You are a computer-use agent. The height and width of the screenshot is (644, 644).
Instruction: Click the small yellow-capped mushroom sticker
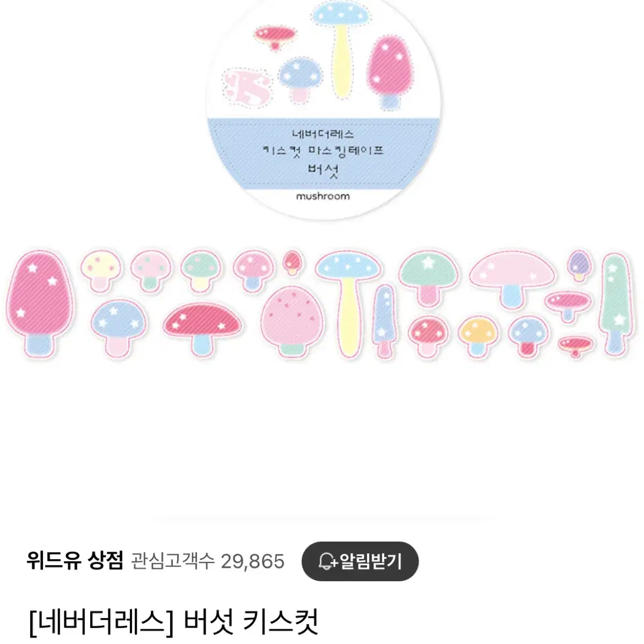102,269
